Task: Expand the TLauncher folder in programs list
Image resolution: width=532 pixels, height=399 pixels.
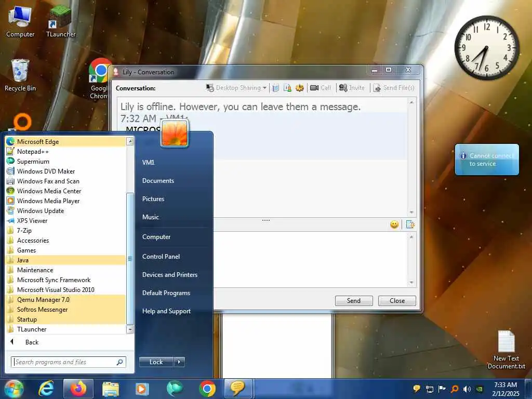Action: coord(66,329)
